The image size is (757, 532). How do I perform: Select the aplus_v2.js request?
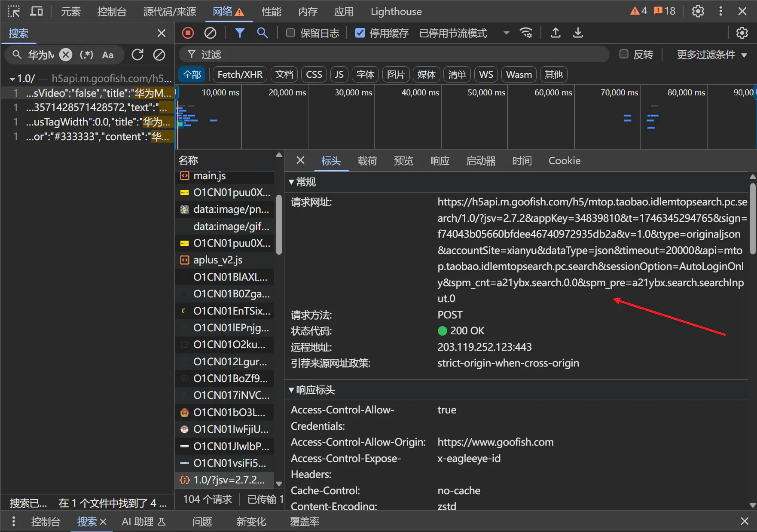(x=218, y=260)
